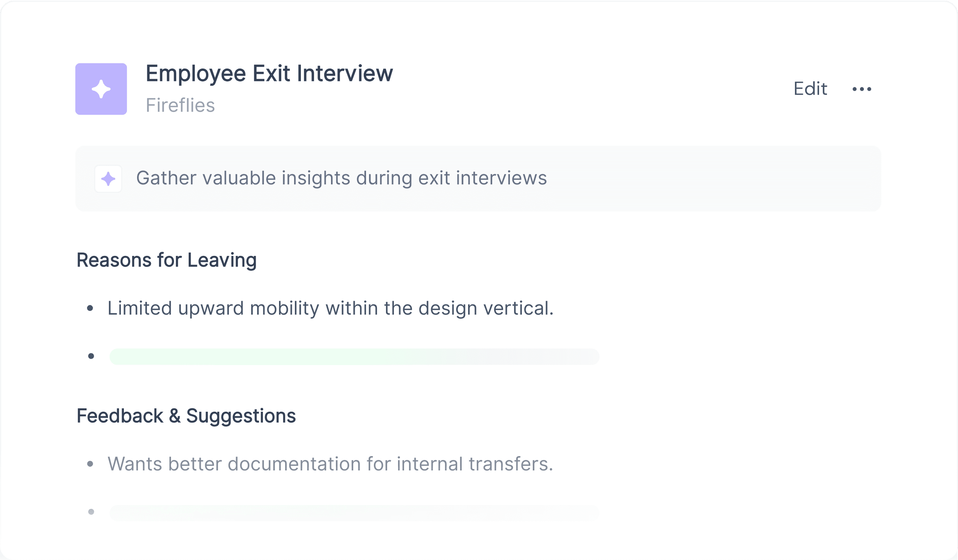Screen dimensions: 958x560
Task: Click the faded bullet dot at the bottom
Action: 91,512
